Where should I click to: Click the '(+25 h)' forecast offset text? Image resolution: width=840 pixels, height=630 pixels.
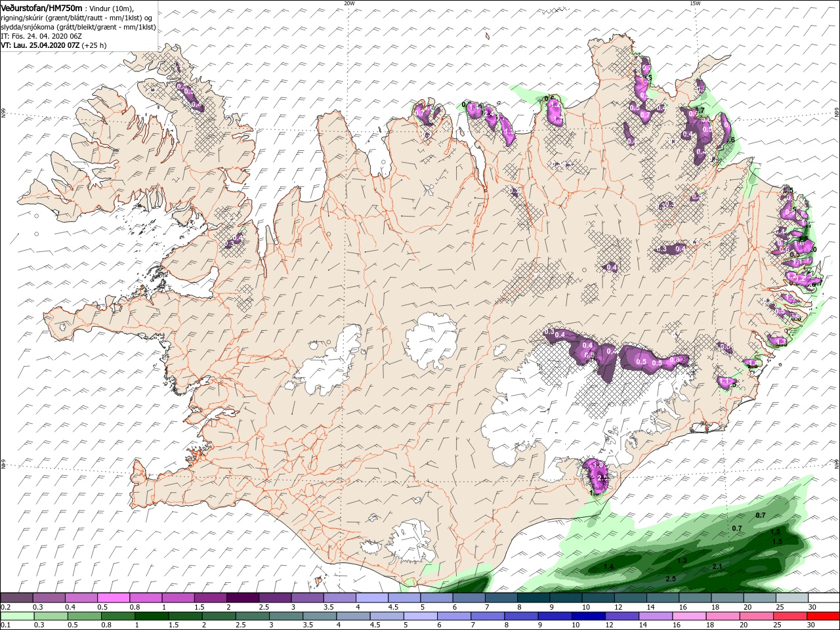tap(94, 46)
